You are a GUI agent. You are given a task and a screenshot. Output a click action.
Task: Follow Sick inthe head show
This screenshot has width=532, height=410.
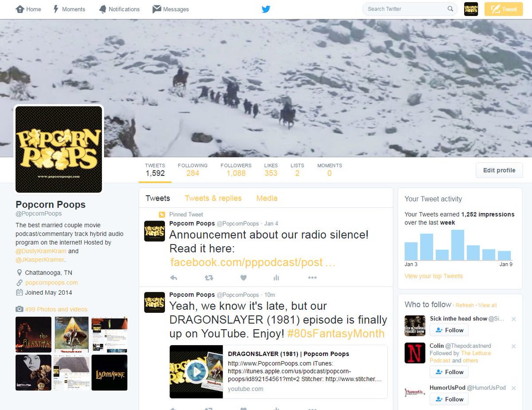tap(449, 330)
